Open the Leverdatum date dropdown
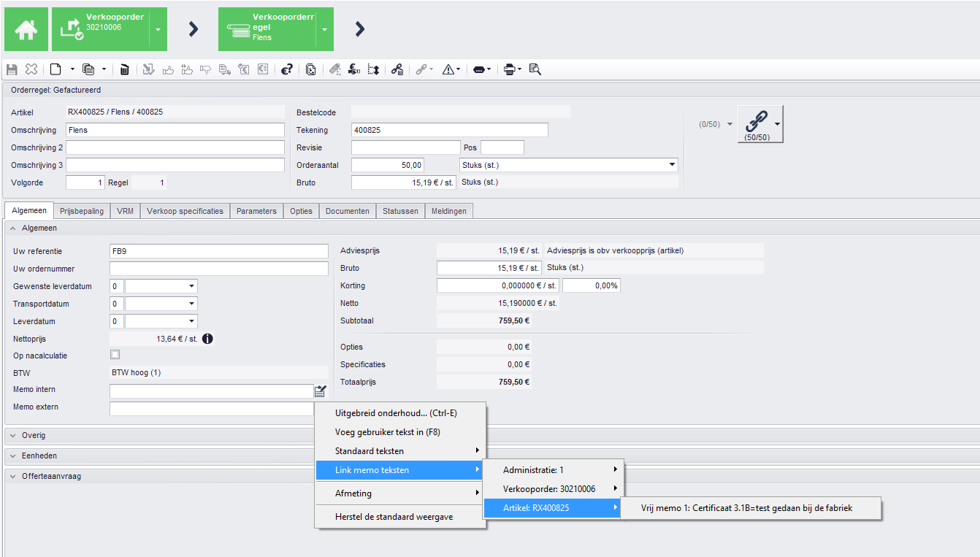 point(192,321)
